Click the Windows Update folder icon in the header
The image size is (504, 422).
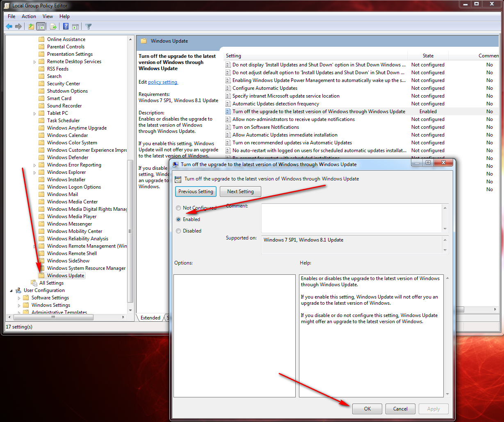point(144,41)
